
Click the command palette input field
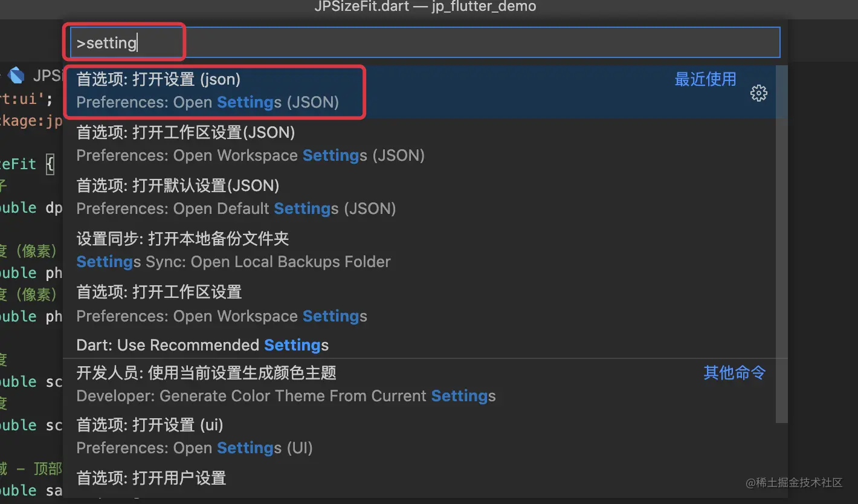(425, 42)
